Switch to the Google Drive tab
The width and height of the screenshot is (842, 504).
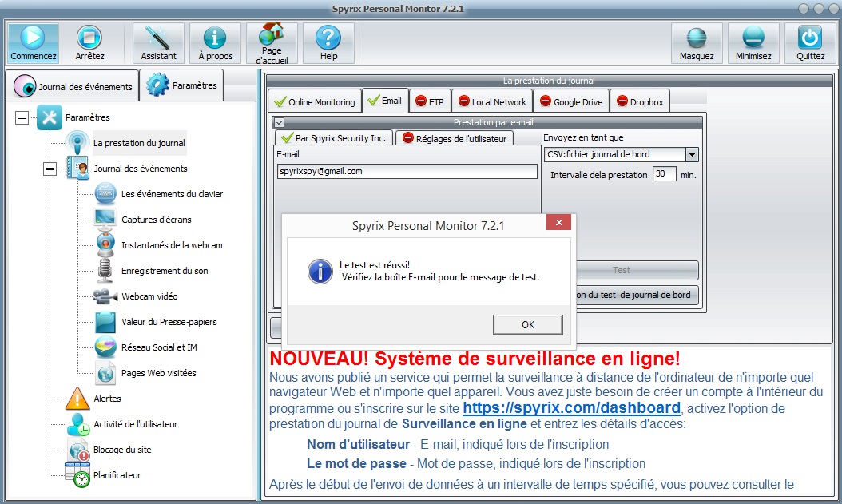[x=571, y=101]
